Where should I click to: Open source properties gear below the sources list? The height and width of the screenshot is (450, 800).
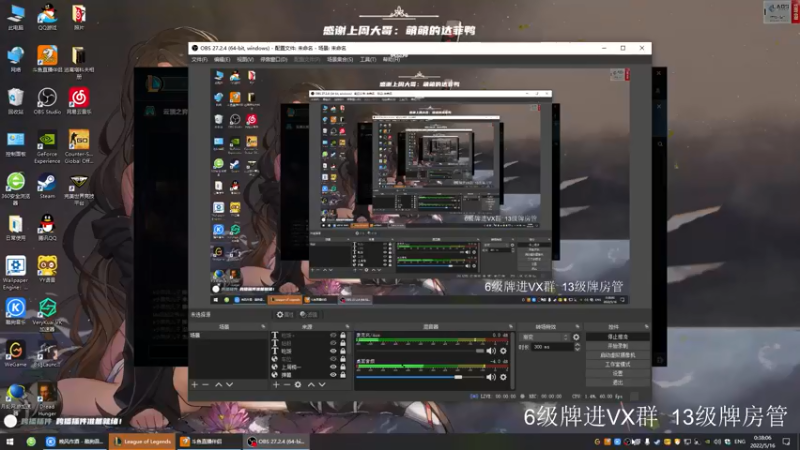(298, 385)
